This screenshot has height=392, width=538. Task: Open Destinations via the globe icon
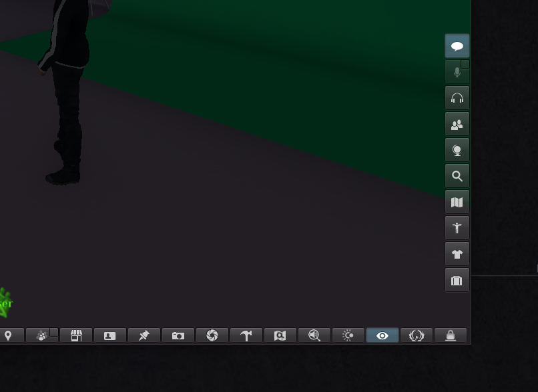[x=457, y=150]
